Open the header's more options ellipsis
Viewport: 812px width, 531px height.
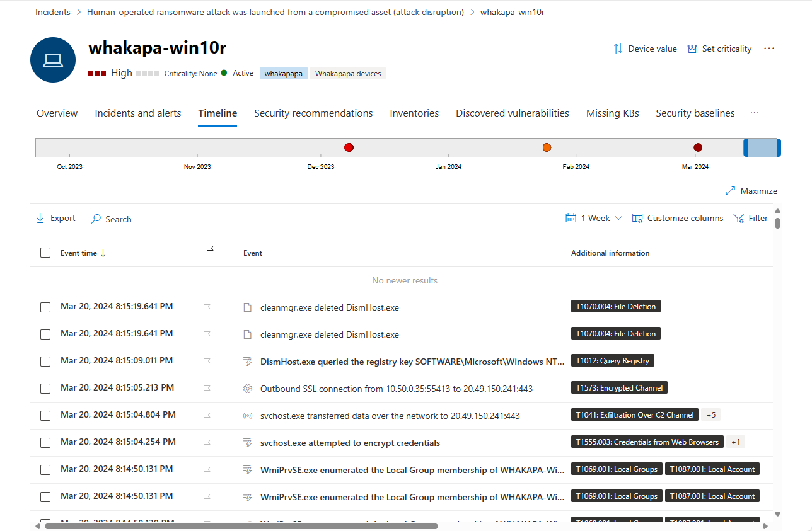(768, 49)
